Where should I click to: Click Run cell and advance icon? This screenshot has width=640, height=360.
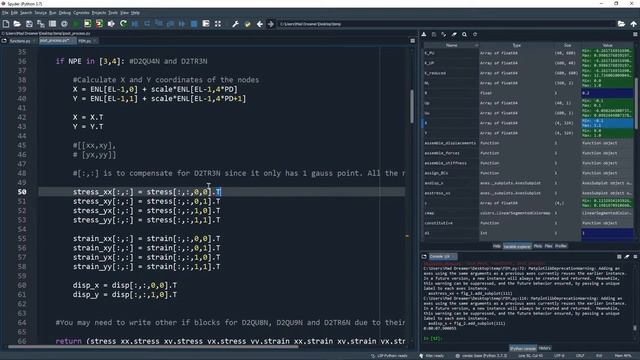tap(99, 24)
